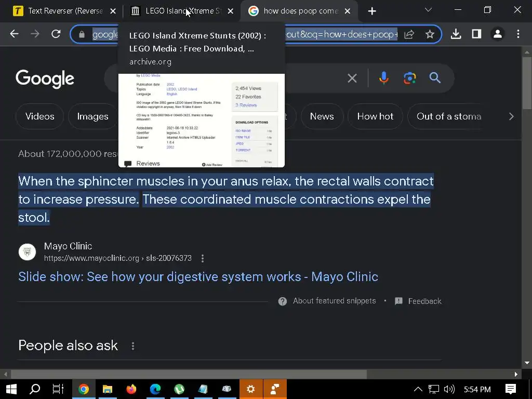532x399 pixels.
Task: Open a new browser tab
Action: pyautogui.click(x=372, y=11)
